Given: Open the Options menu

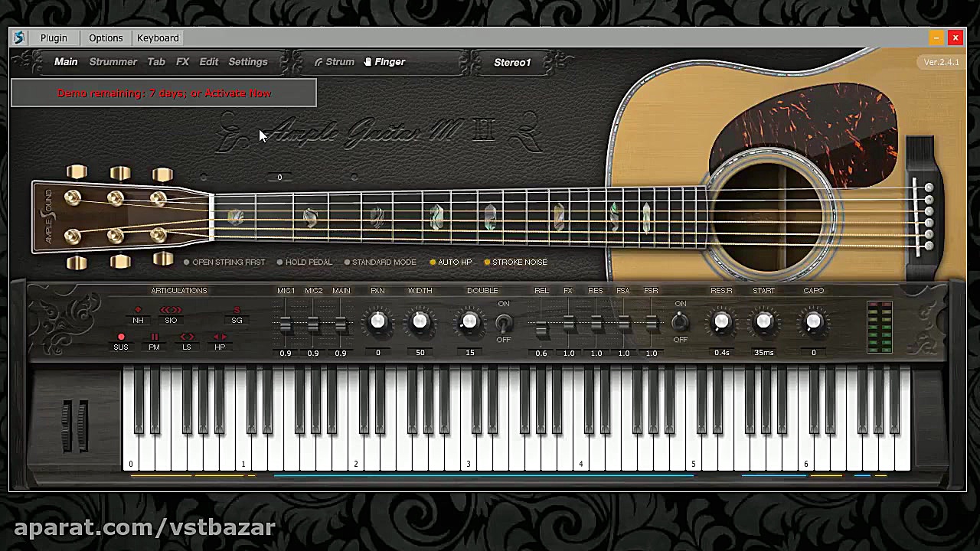Looking at the screenshot, I should click(106, 37).
